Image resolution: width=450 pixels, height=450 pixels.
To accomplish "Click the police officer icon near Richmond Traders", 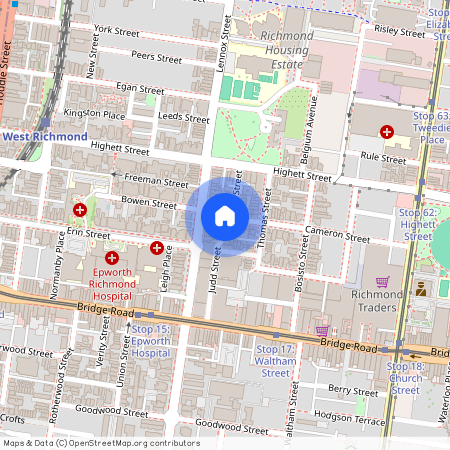I will click(x=421, y=289).
